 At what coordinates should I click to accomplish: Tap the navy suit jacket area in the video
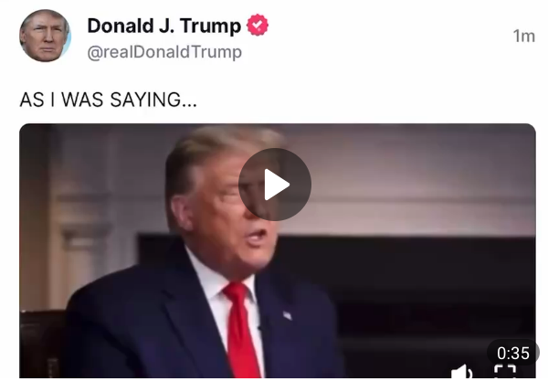coord(147,325)
